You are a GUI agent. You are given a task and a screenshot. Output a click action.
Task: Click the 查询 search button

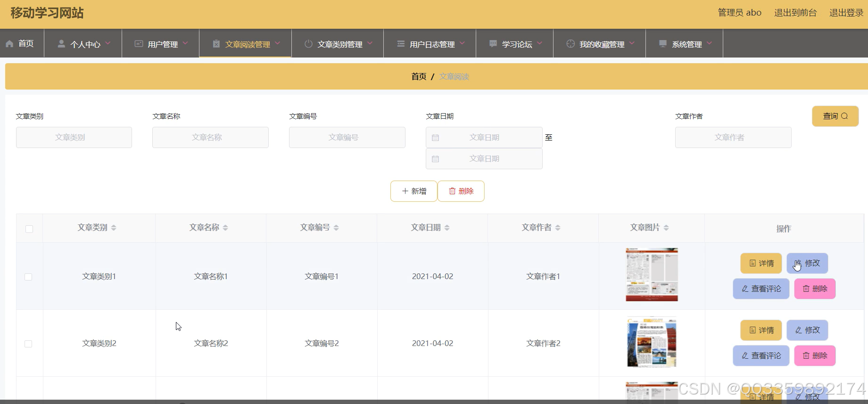tap(835, 116)
